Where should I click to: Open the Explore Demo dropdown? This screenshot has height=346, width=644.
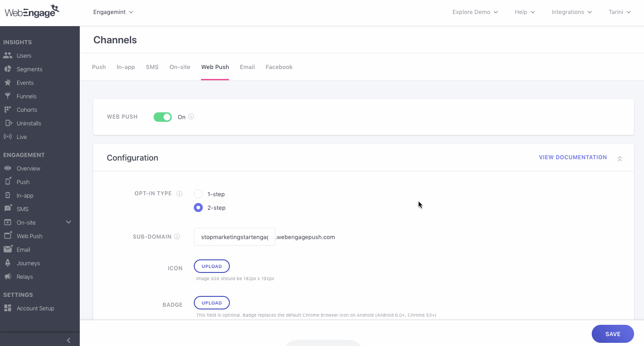tap(475, 12)
